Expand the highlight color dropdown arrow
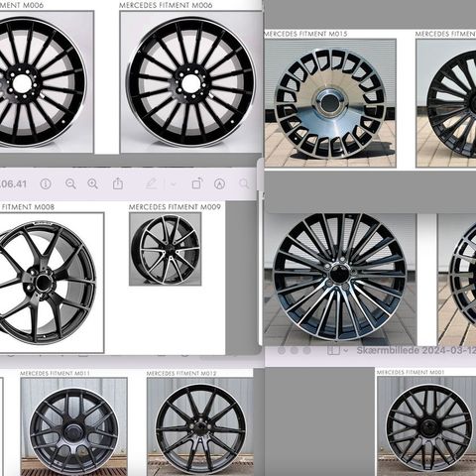The width and height of the screenshot is (476, 476). [174, 184]
